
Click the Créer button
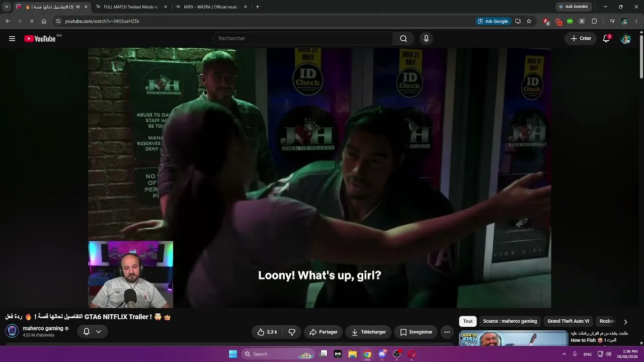tap(581, 39)
